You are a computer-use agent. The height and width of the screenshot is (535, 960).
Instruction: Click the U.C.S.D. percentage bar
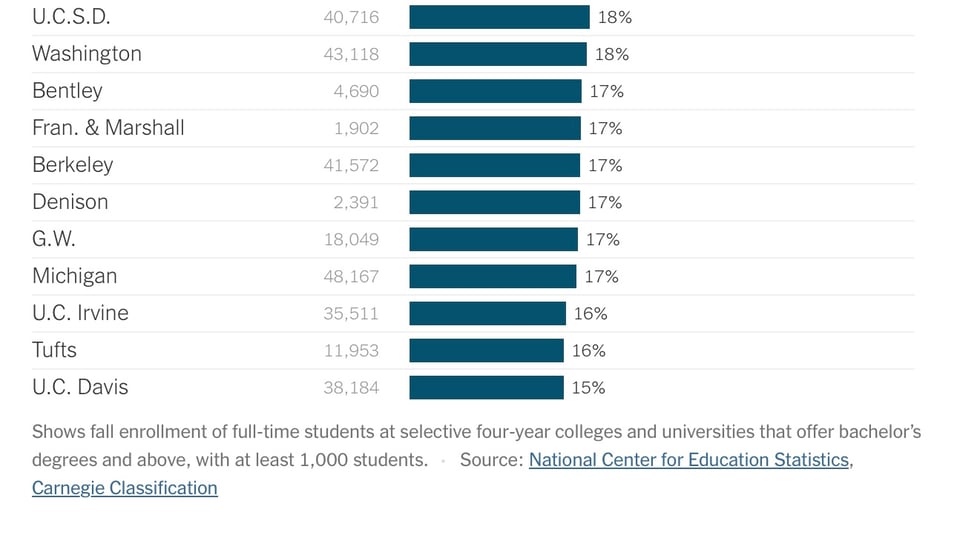click(499, 17)
